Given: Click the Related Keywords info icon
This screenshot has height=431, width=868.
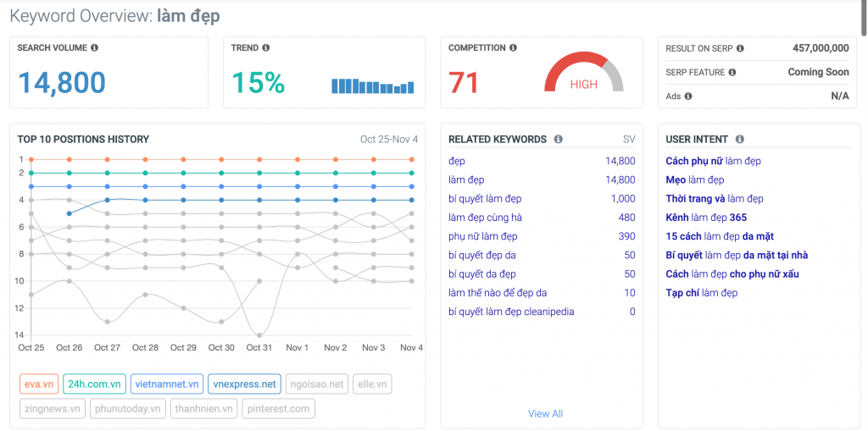Looking at the screenshot, I should (x=558, y=140).
